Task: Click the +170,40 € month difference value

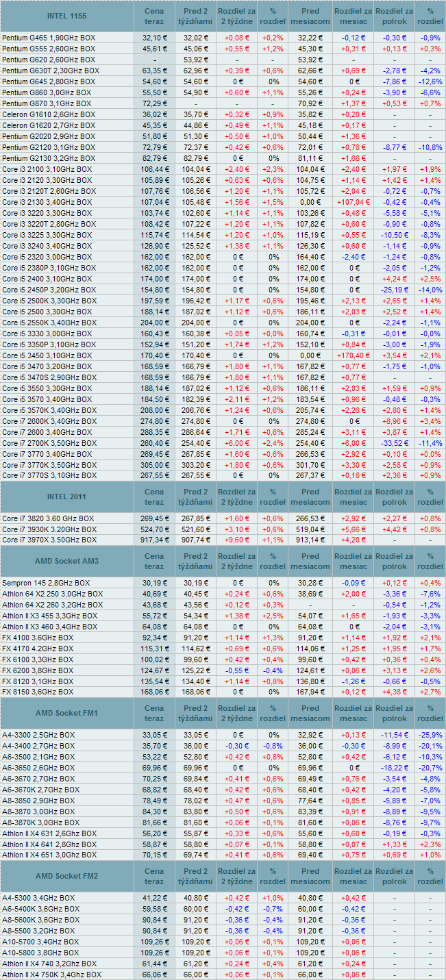Action: [x=354, y=355]
